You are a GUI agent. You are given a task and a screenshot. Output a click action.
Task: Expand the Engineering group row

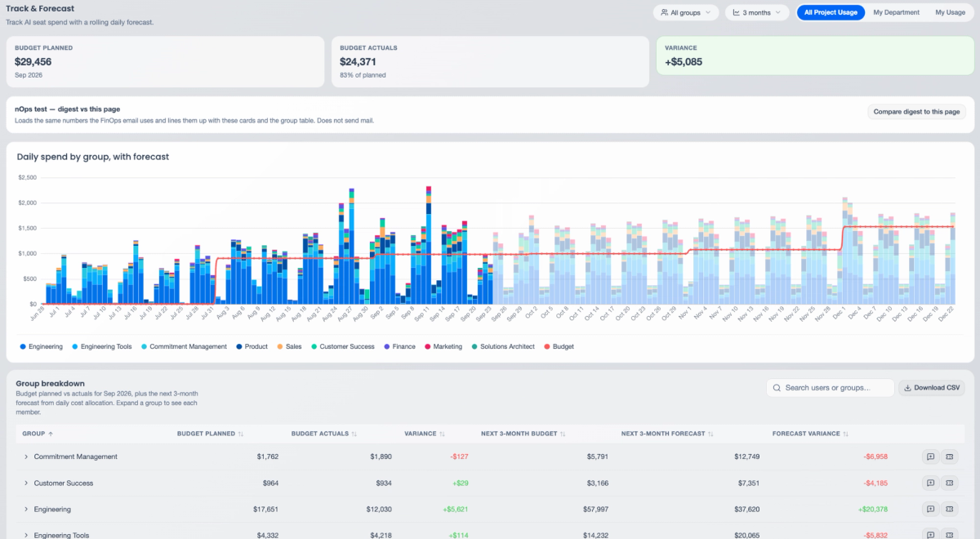pos(26,509)
